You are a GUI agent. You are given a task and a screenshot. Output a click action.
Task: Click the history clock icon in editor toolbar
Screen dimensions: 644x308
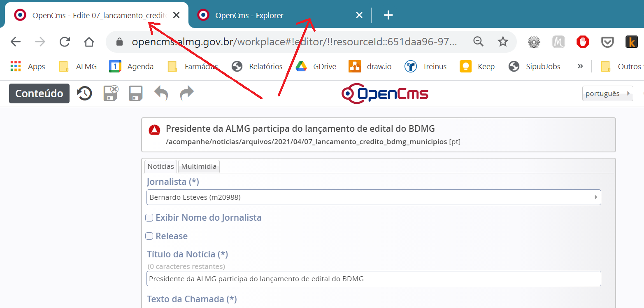84,93
